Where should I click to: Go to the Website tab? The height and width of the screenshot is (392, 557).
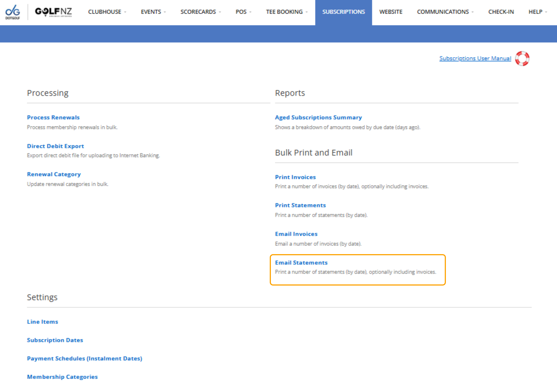390,12
